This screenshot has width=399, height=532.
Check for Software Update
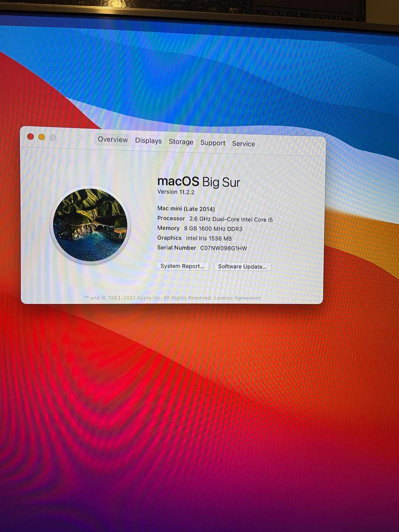tap(242, 267)
